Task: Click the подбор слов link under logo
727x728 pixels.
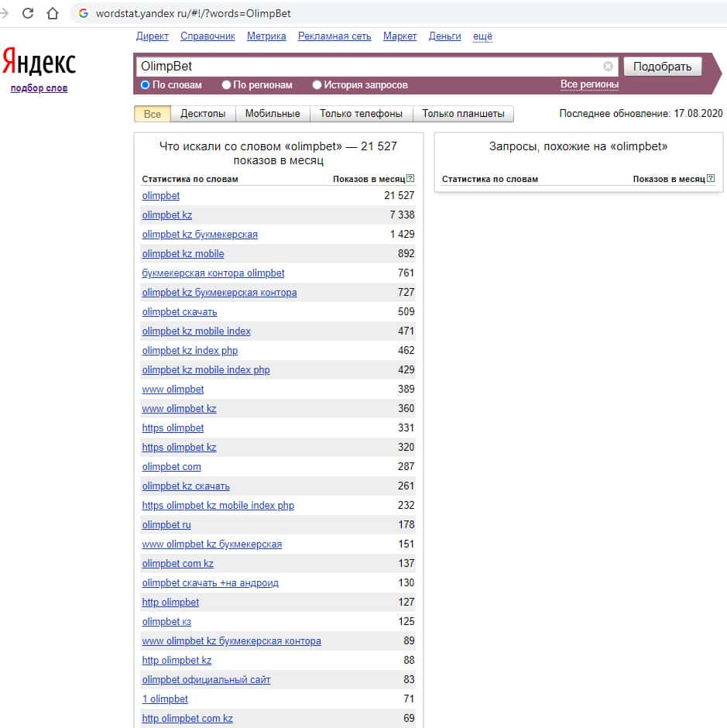Action: [x=39, y=88]
